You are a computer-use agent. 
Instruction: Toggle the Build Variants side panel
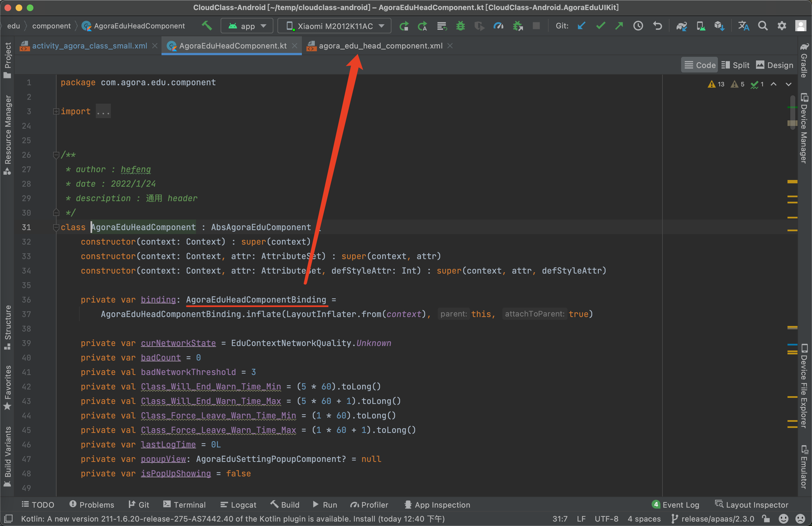tap(8, 456)
